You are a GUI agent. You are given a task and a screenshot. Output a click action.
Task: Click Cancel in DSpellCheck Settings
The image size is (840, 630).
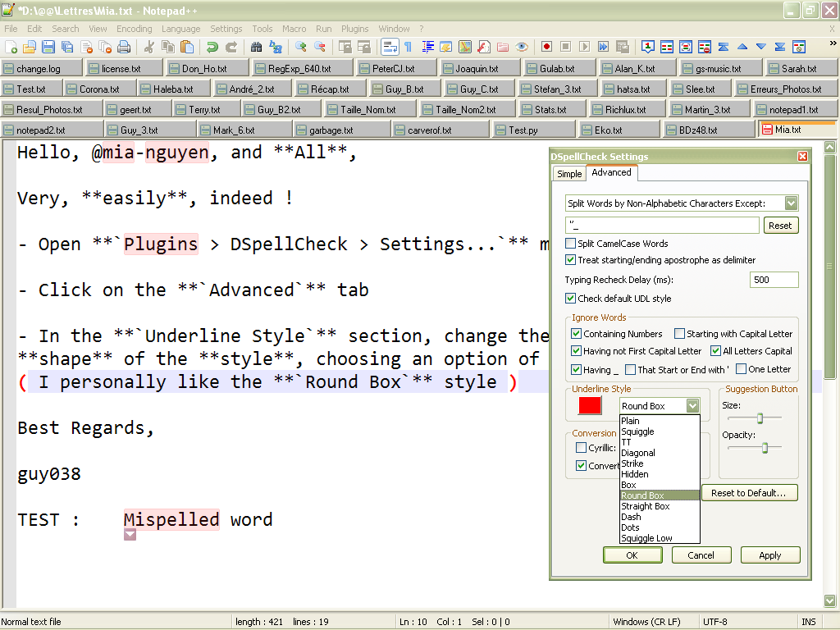[701, 555]
